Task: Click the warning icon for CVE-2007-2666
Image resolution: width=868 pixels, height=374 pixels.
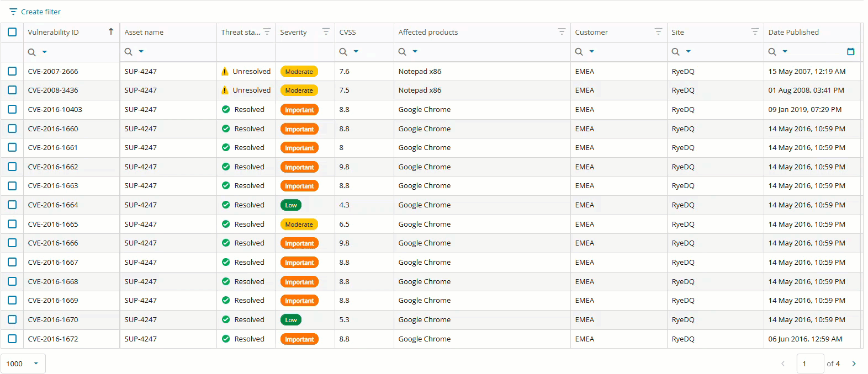Action: 225,71
